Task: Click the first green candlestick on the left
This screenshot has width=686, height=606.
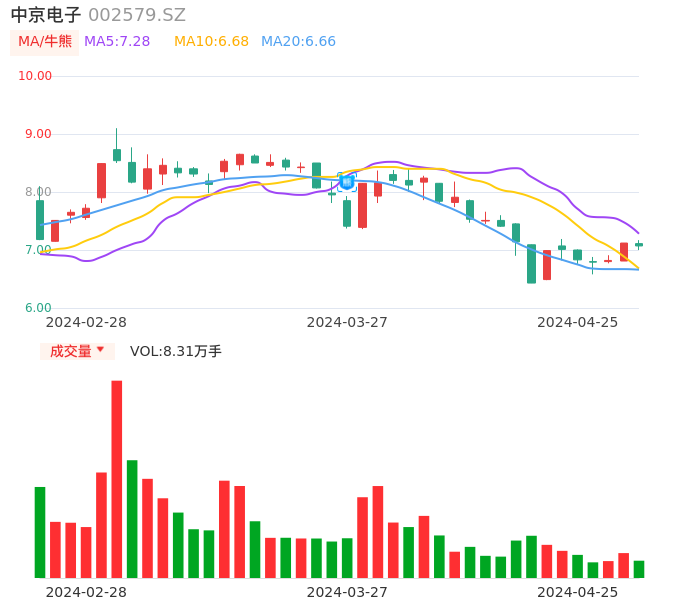Action: [x=40, y=220]
